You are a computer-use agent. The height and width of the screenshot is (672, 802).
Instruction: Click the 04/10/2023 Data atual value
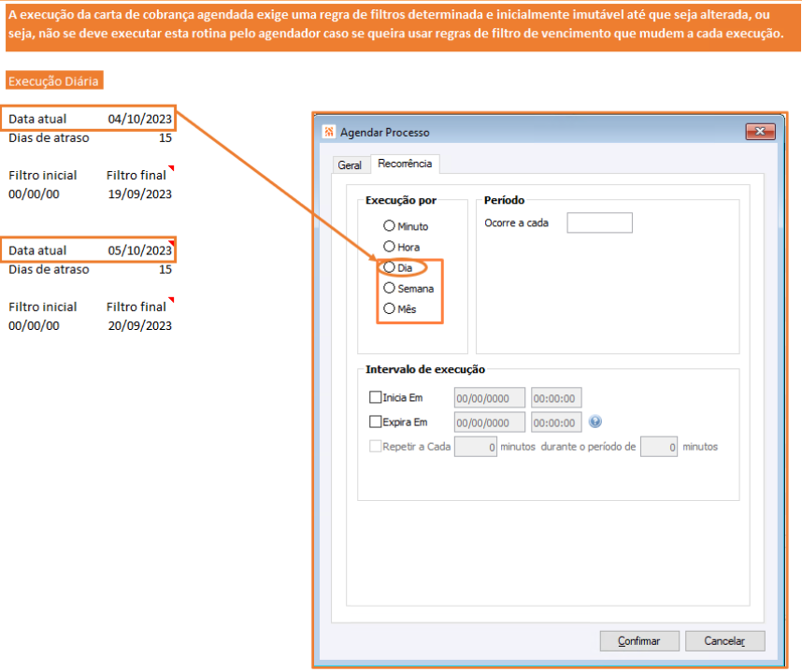139,119
